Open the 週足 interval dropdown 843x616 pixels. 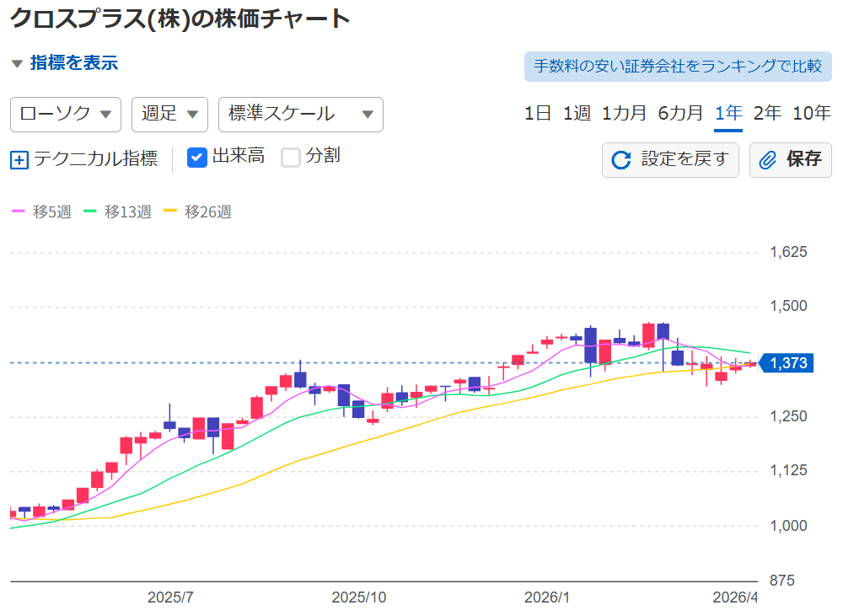click(x=169, y=115)
